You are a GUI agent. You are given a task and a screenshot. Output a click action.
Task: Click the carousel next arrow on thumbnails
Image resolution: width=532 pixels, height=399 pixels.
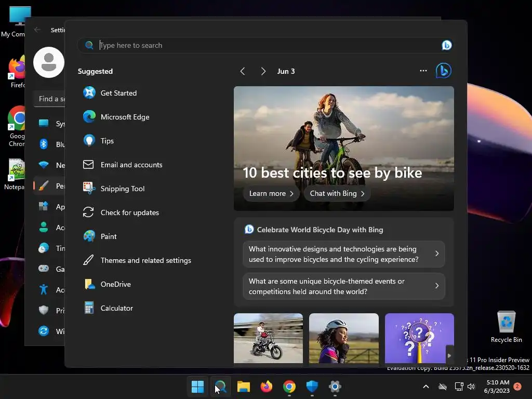[449, 355]
